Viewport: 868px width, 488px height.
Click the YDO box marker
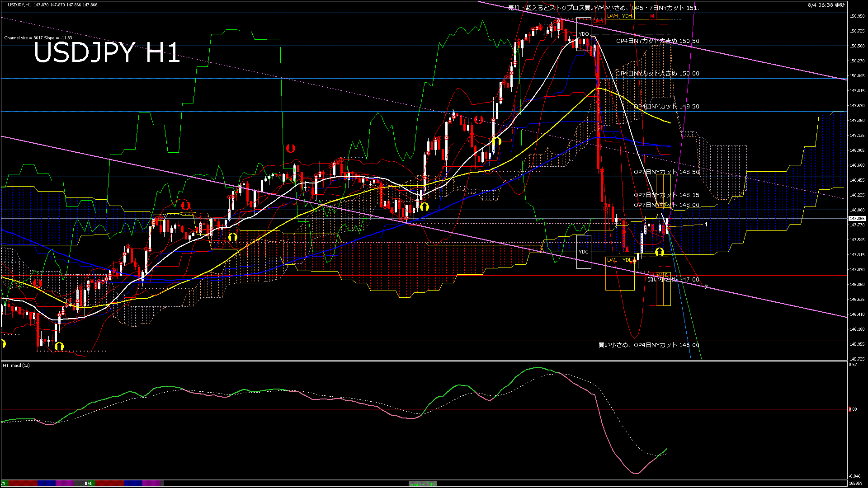[584, 34]
